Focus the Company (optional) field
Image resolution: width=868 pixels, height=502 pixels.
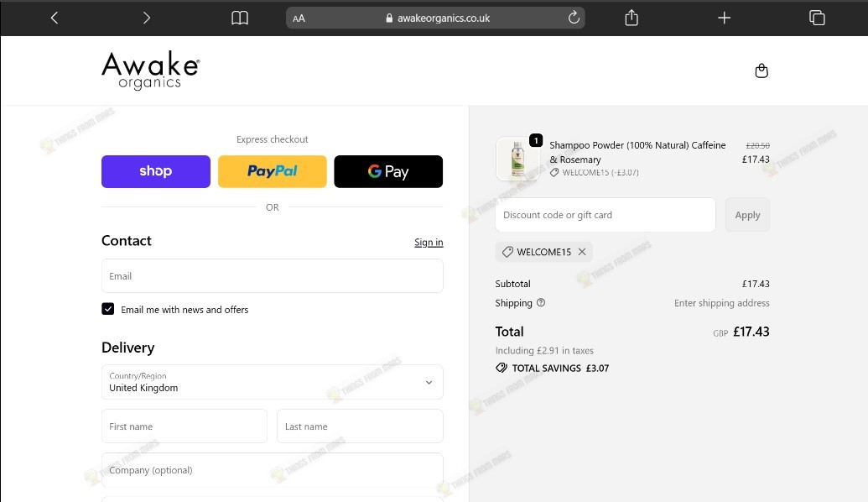tap(273, 470)
